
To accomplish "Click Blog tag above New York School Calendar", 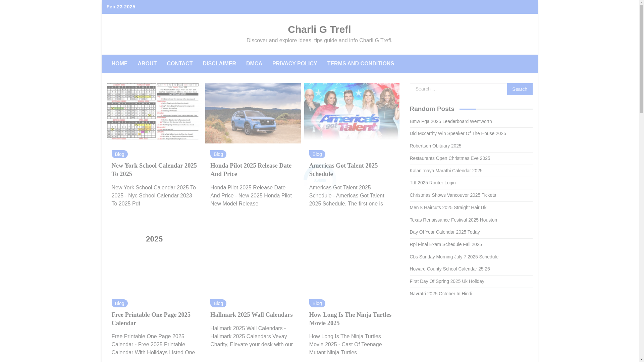I will tap(119, 154).
